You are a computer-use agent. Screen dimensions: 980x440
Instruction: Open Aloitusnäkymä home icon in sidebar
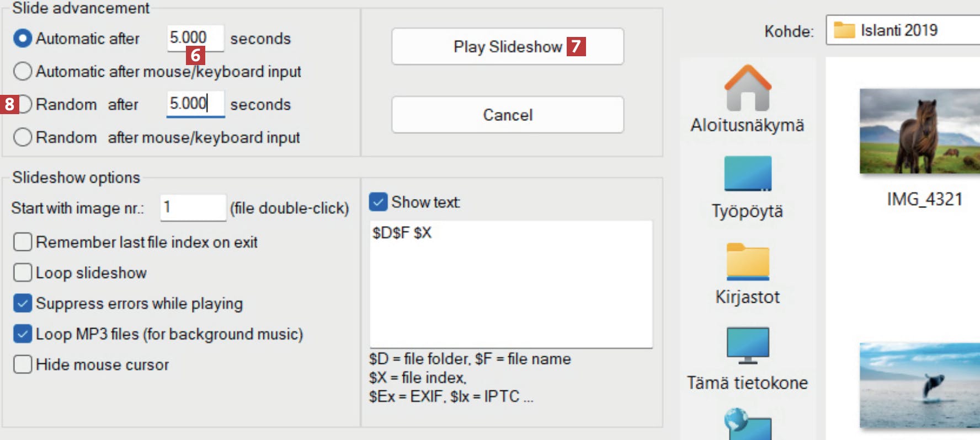[x=747, y=88]
